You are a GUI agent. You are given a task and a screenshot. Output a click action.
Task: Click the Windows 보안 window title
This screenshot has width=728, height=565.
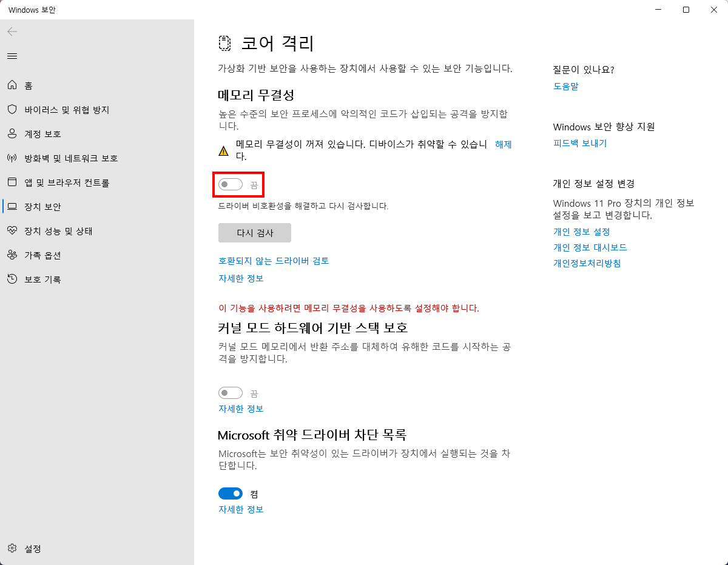pos(32,10)
